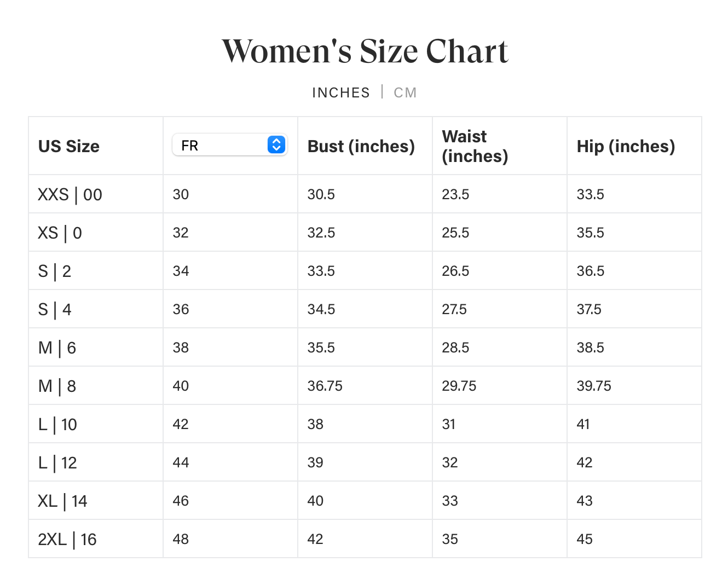Select the XXS | 00 size row label
Image resolution: width=728 pixels, height=579 pixels.
tap(70, 195)
